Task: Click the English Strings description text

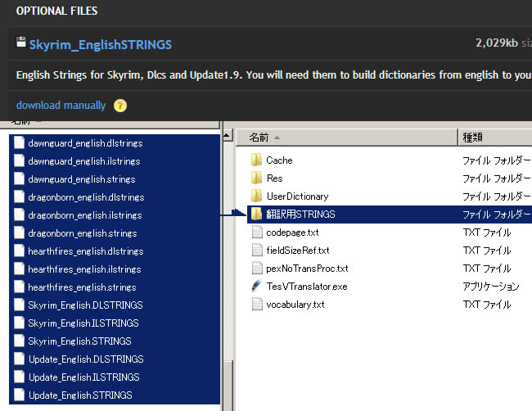Action: [273, 75]
